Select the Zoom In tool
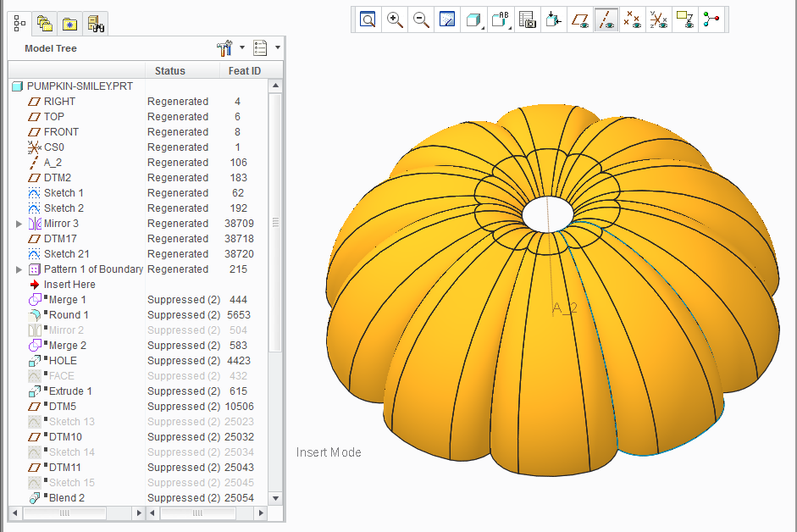797x532 pixels. click(395, 19)
